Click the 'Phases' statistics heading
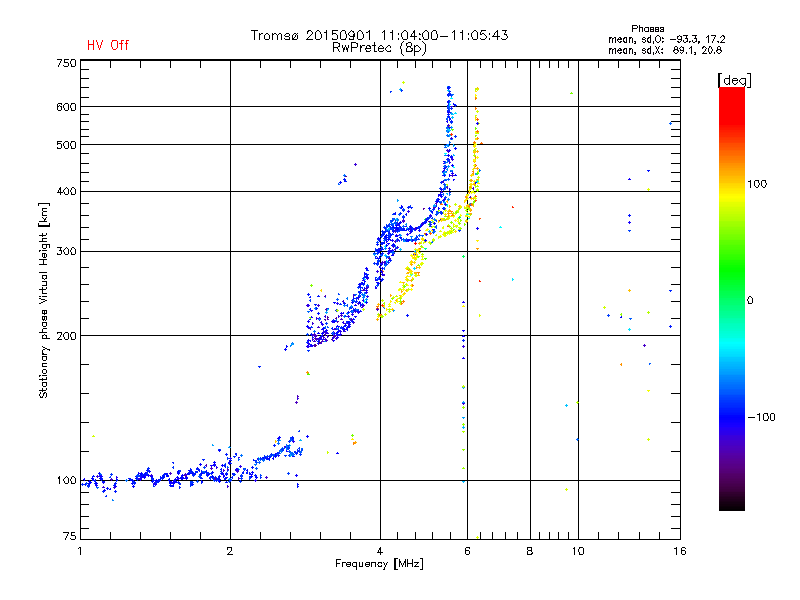The width and height of the screenshot is (800, 600). tap(647, 29)
